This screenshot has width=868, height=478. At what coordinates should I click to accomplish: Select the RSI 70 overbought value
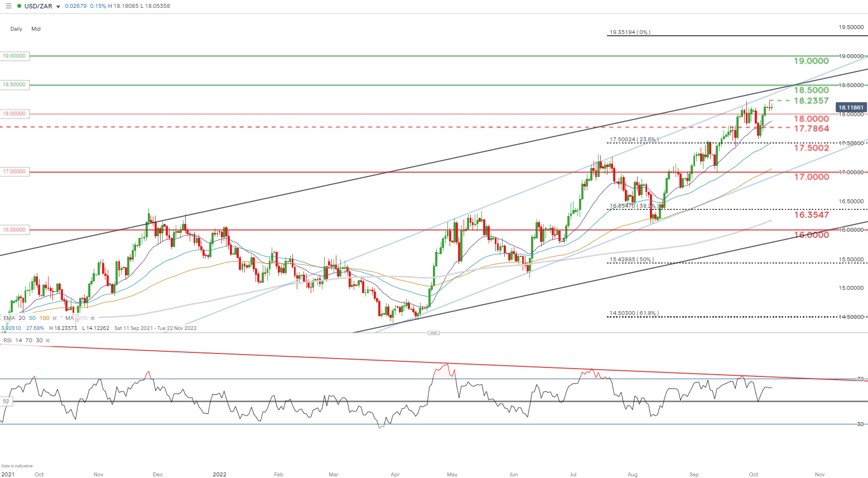pos(29,340)
